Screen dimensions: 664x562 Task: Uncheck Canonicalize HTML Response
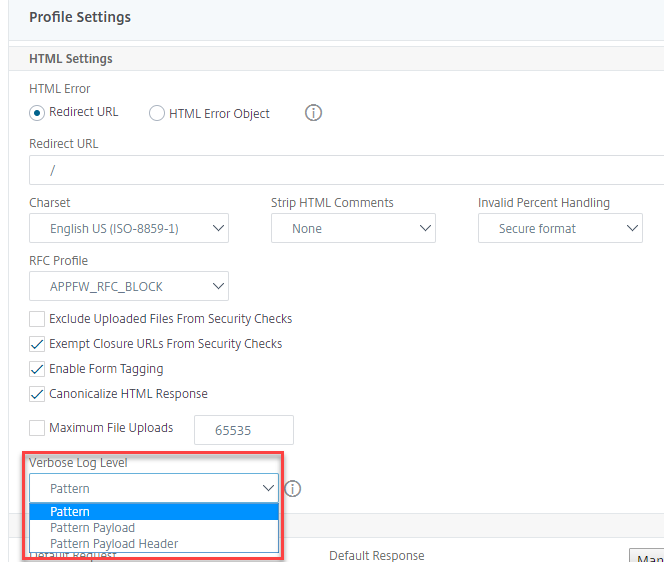(37, 394)
